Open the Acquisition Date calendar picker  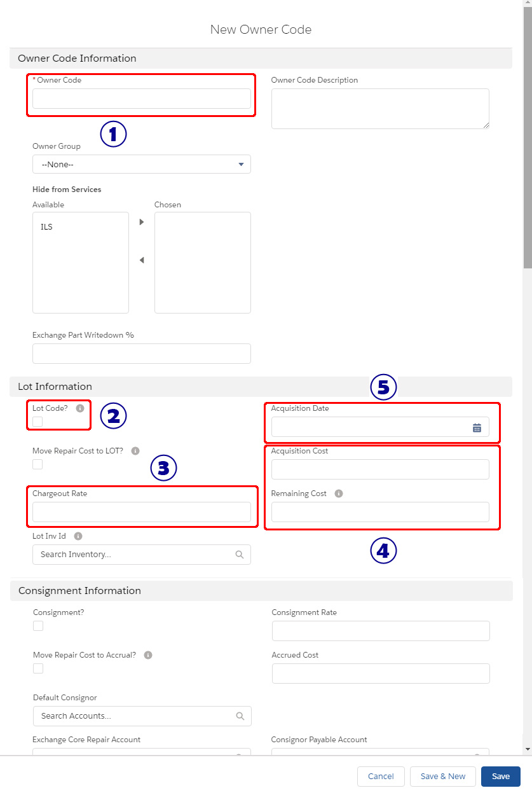pos(477,427)
